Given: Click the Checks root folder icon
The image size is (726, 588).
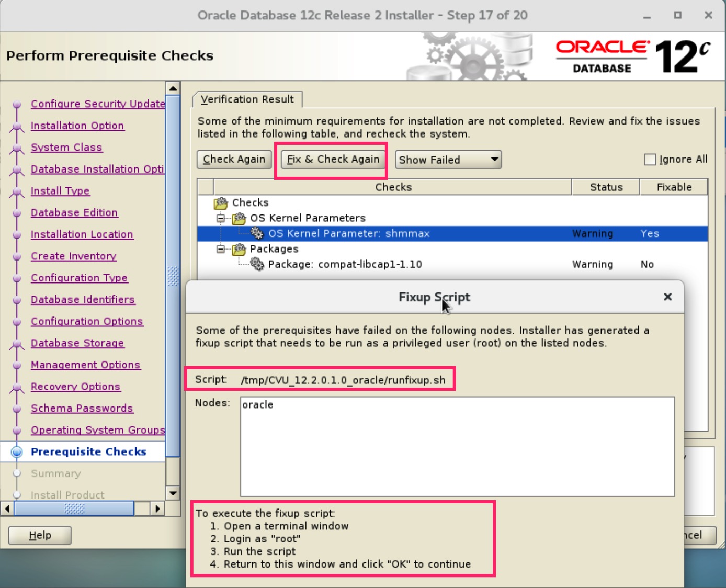Looking at the screenshot, I should [221, 202].
